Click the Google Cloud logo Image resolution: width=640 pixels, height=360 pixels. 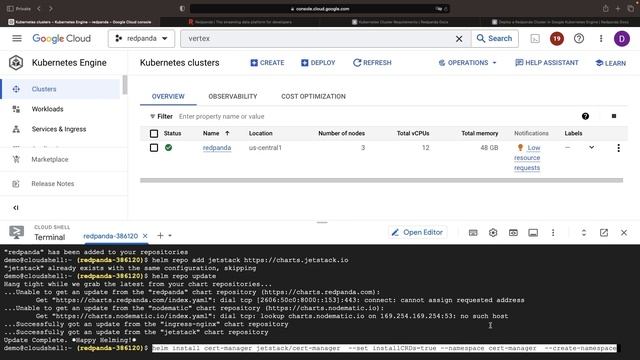coord(61,38)
